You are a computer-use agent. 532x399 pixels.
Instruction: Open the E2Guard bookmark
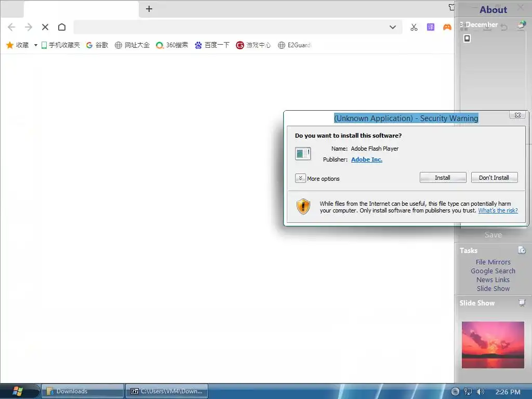294,45
